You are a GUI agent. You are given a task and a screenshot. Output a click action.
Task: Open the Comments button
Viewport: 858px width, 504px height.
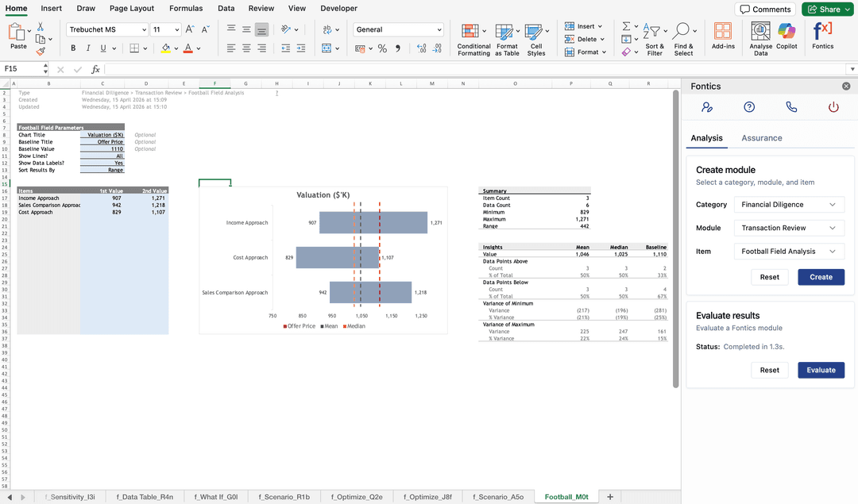[765, 10]
